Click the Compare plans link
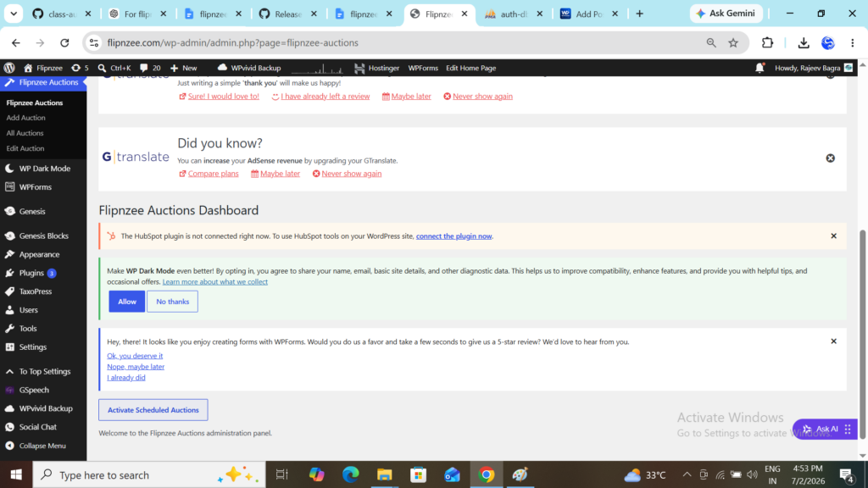The height and width of the screenshot is (488, 868). point(213,174)
